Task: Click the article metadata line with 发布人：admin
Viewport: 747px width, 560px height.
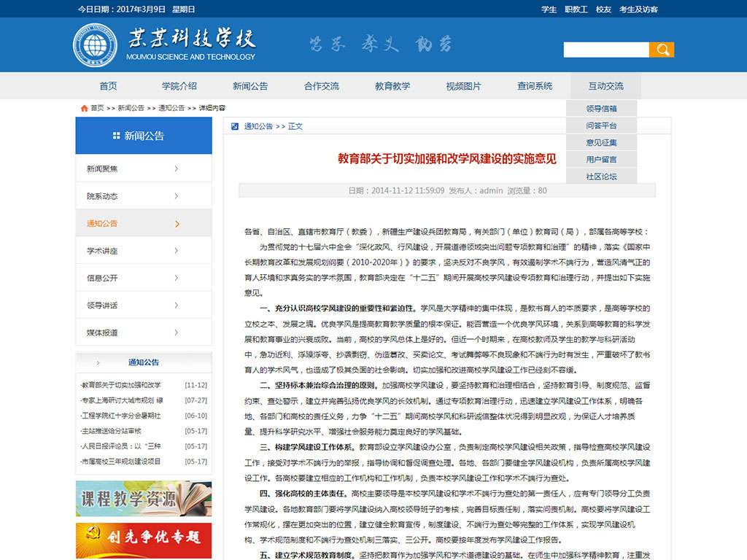Action: coord(447,190)
